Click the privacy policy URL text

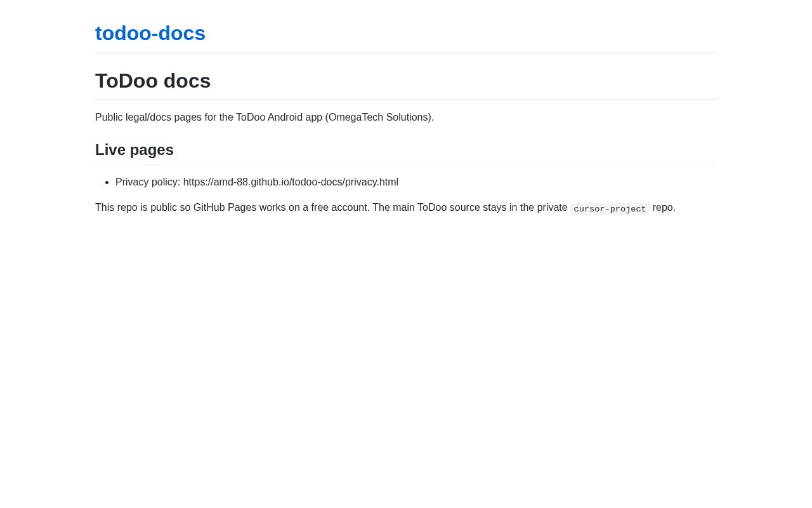point(291,182)
